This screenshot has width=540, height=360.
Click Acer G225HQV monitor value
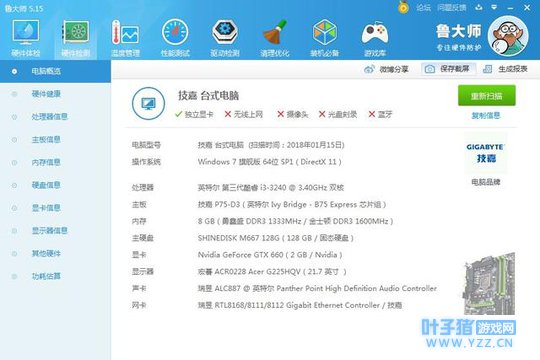(272, 271)
